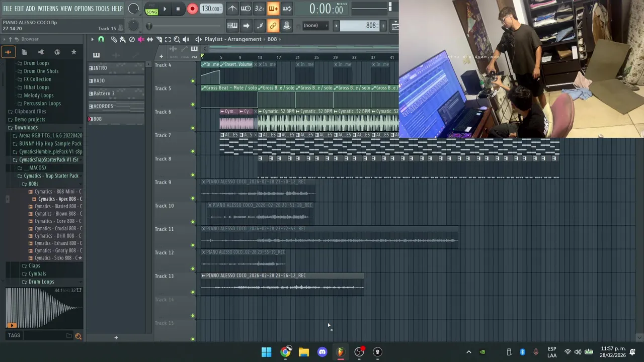Select browser files tab icon

(24, 52)
